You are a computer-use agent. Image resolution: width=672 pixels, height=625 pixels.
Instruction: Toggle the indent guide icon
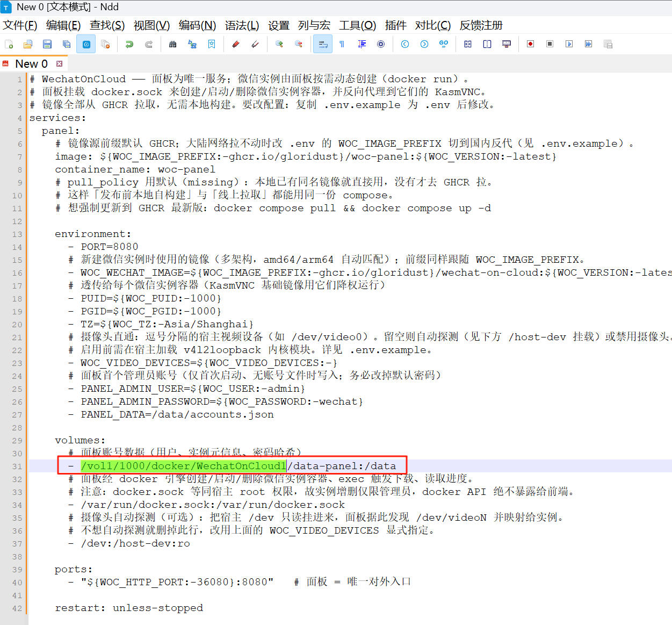(362, 44)
